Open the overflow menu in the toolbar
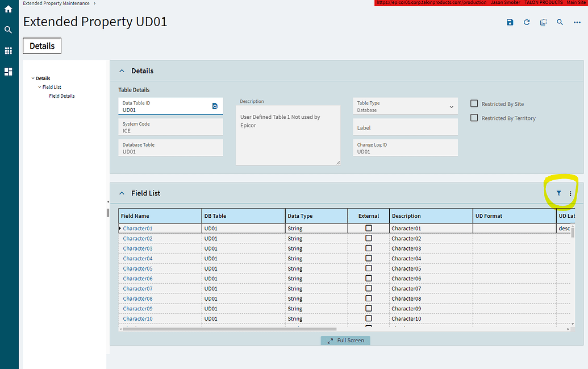 click(577, 22)
